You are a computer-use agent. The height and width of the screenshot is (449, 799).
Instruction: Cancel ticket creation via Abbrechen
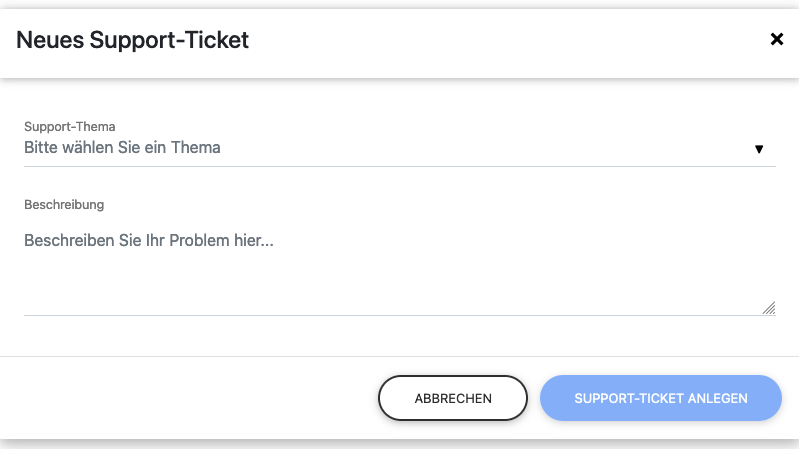pyautogui.click(x=452, y=398)
